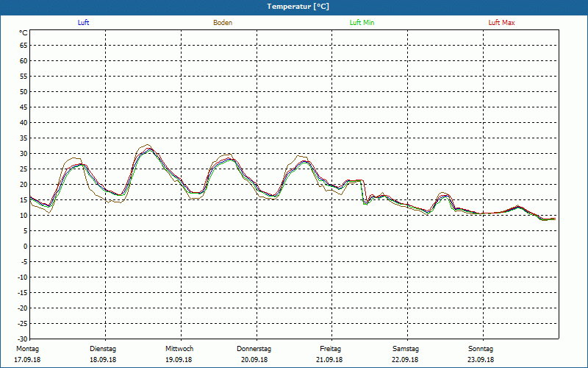Click the -5 value on temperature axis
The image size is (588, 368).
[24, 262]
